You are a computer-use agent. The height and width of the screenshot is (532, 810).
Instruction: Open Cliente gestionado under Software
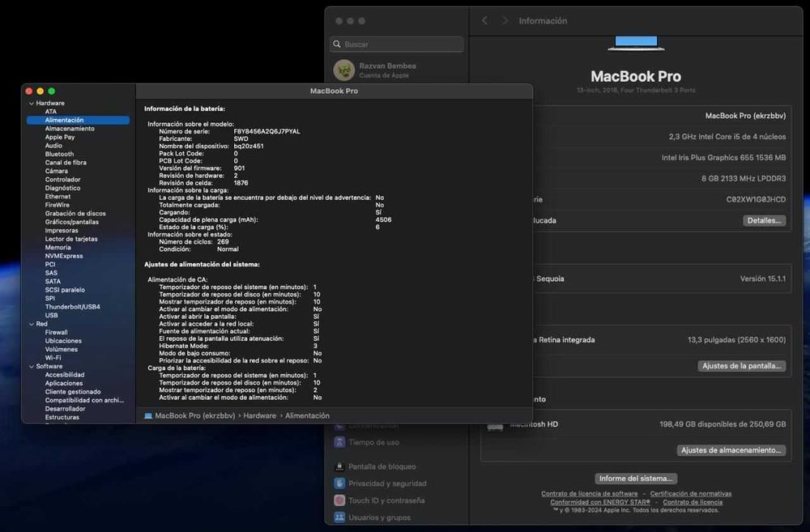point(73,392)
